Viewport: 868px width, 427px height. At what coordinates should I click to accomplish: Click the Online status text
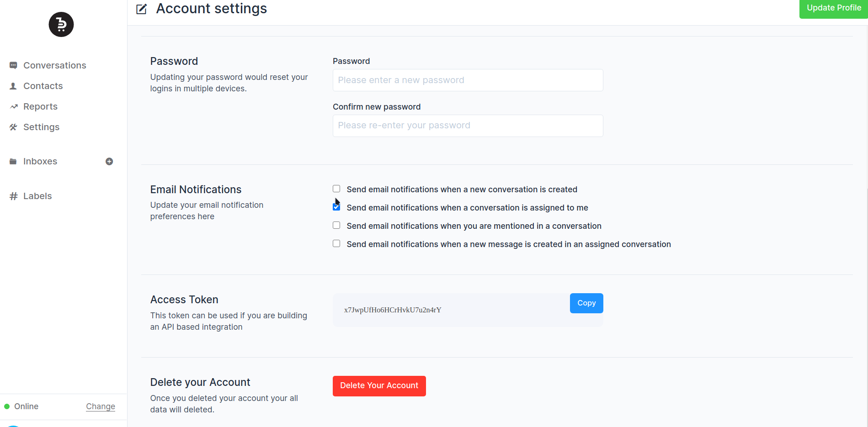[x=26, y=406]
